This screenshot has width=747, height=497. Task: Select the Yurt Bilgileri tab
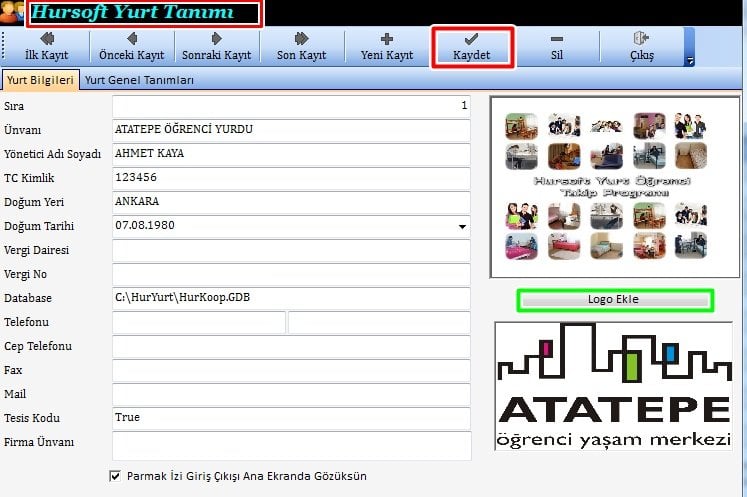[39, 80]
